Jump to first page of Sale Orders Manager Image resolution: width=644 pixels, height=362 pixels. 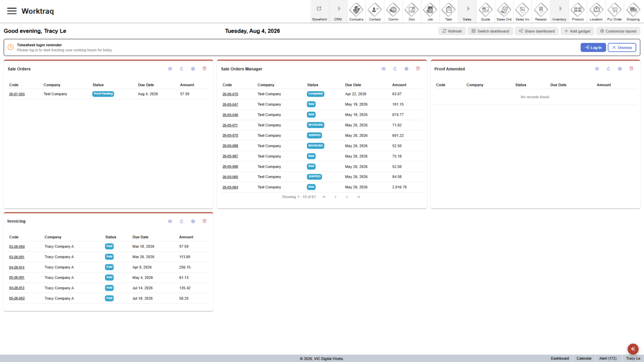coord(324,197)
